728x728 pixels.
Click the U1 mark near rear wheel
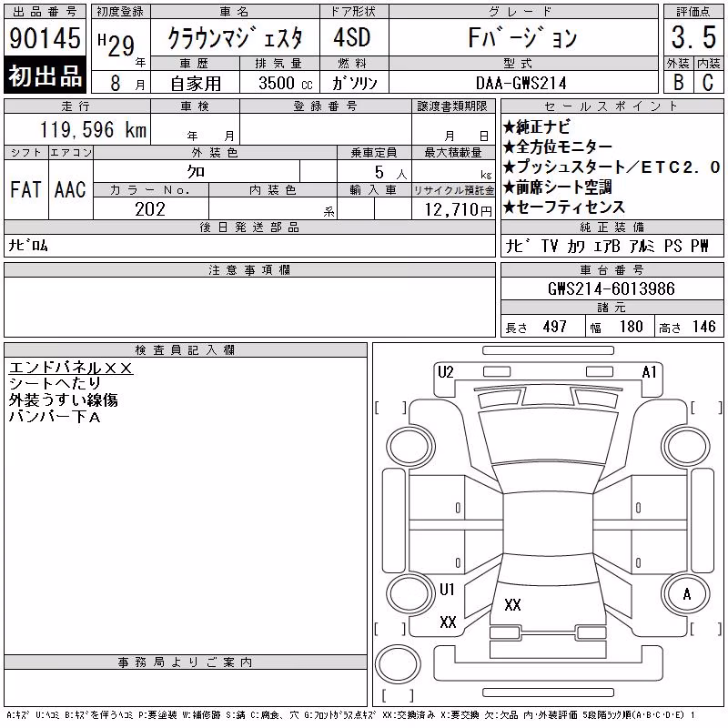click(447, 590)
